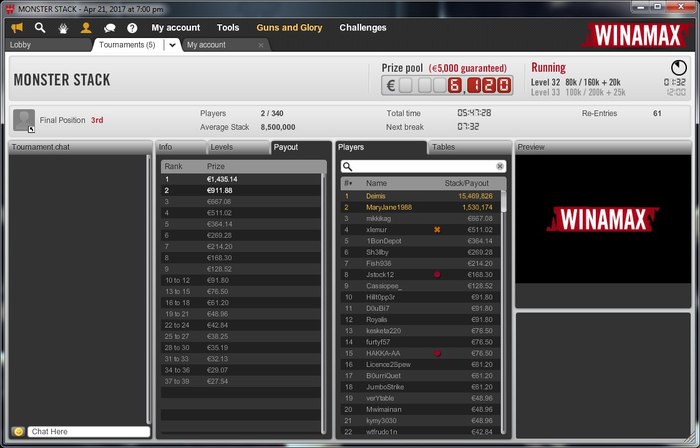Switch to the Lobby tab
Image resolution: width=700 pixels, height=448 pixels.
click(x=48, y=45)
